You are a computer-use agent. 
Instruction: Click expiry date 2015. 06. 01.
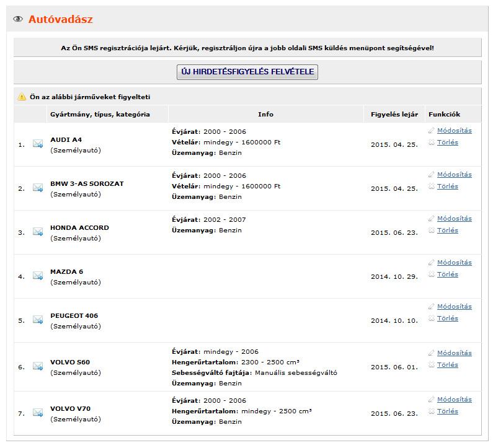point(394,367)
